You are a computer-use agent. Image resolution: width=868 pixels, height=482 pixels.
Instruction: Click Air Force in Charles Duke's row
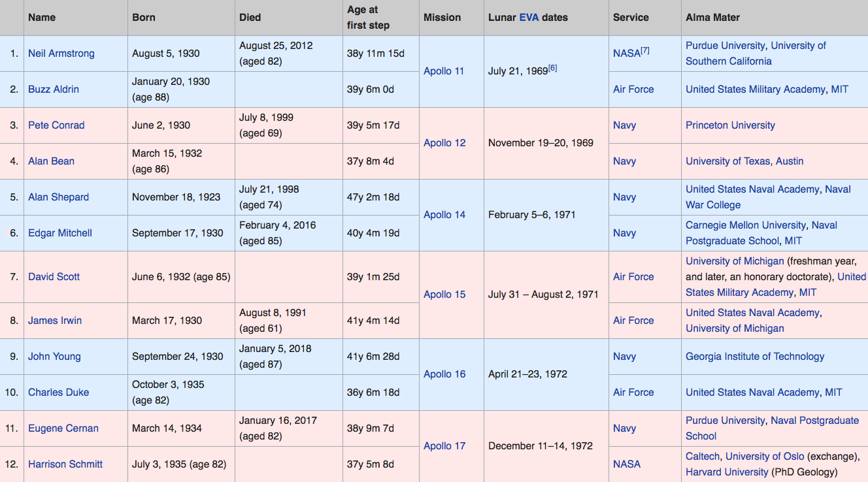tap(633, 393)
